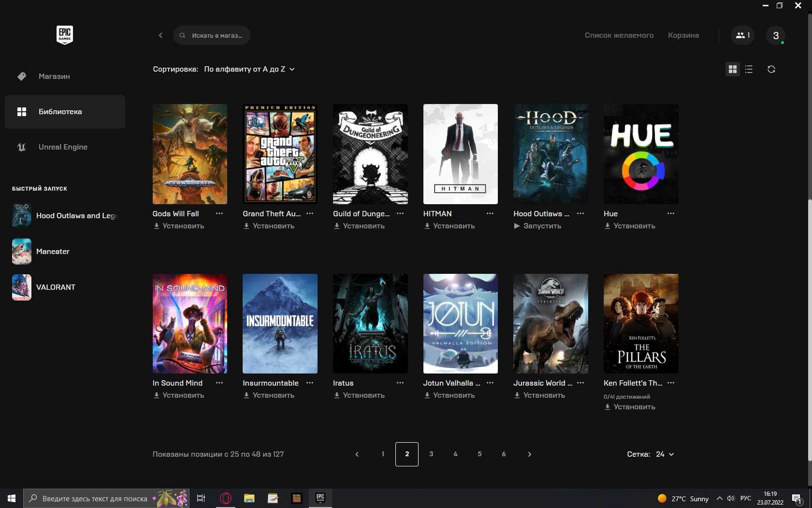Launch Hood Outlaws & Legends
Image resolution: width=812 pixels, height=508 pixels.
[537, 226]
